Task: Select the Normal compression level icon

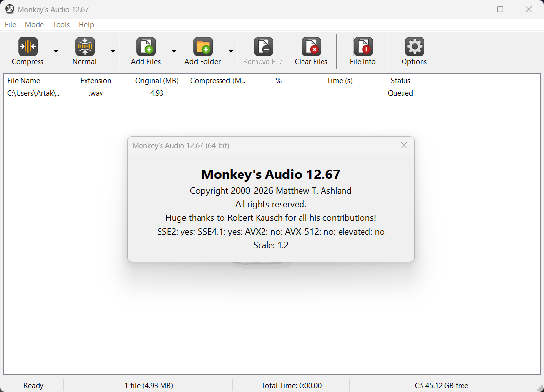Action: 85,46
